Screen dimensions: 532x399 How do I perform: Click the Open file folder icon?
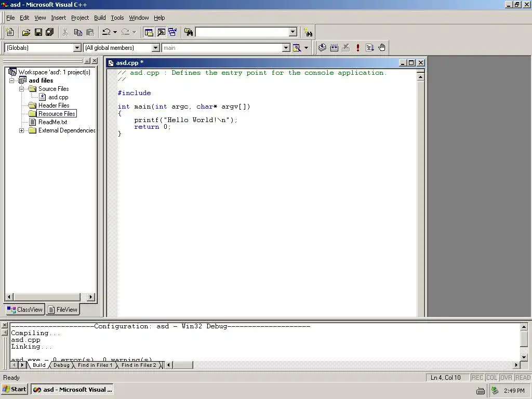26,32
